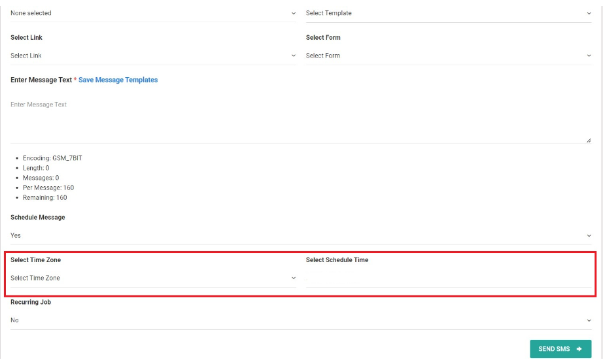Image resolution: width=603 pixels, height=364 pixels.
Task: Open the Recurring Job No dropdown
Action: (301, 321)
